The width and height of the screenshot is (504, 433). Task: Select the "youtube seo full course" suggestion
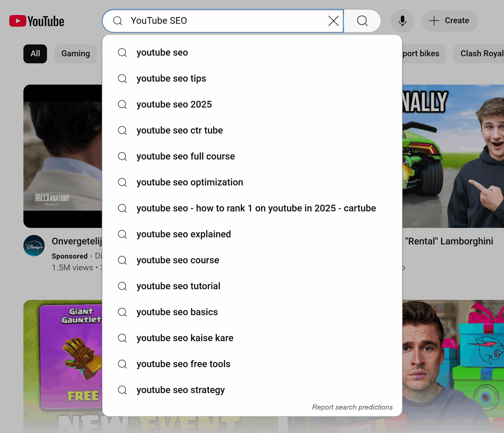(x=185, y=156)
